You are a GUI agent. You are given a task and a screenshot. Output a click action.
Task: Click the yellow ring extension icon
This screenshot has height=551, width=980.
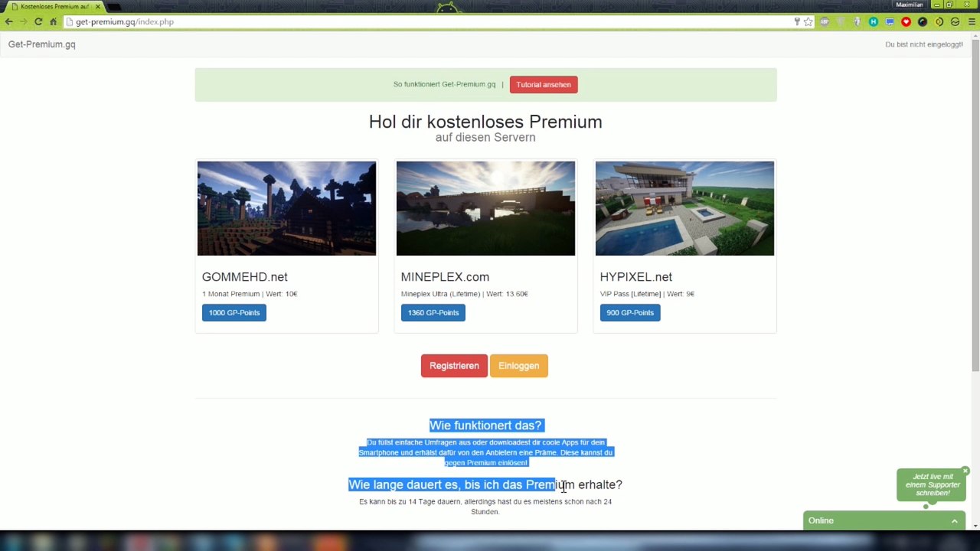click(939, 21)
